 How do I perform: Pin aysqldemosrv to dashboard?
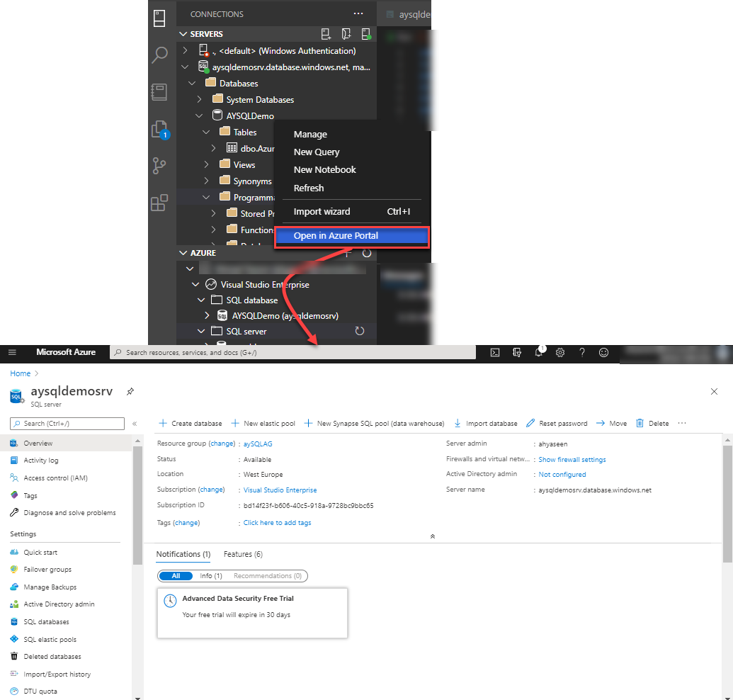[130, 391]
